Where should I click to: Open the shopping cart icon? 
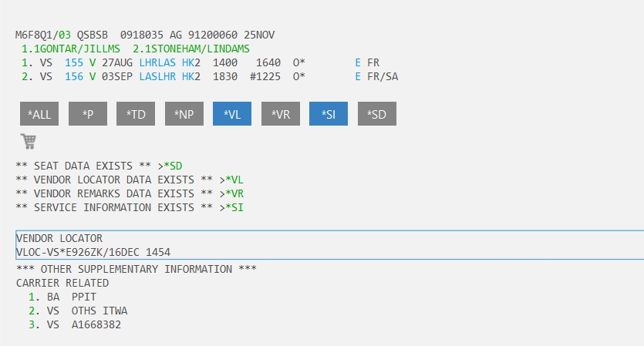click(29, 141)
